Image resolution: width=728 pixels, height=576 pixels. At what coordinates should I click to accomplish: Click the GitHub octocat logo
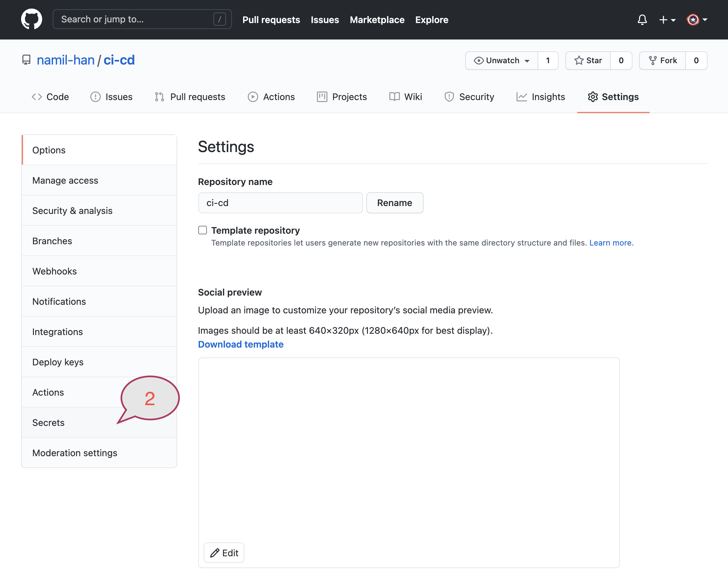pyautogui.click(x=31, y=19)
